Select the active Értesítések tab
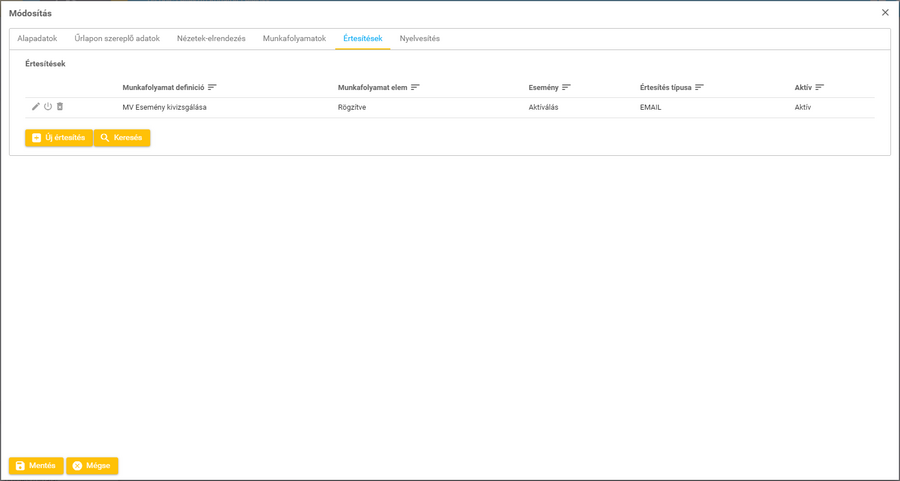The image size is (900, 481). point(362,39)
